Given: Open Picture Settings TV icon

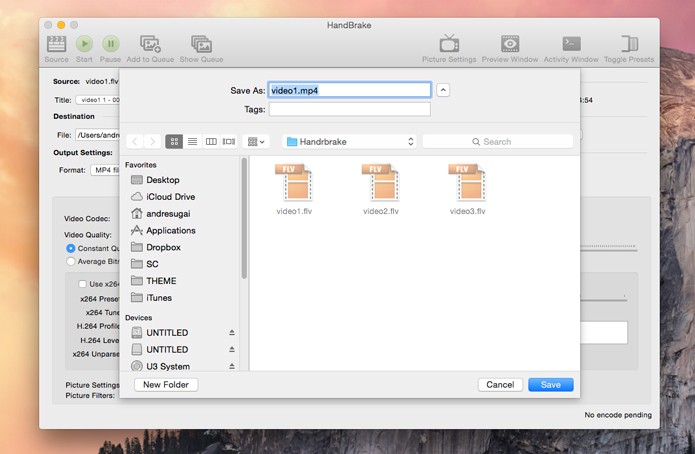Looking at the screenshot, I should click(x=449, y=44).
